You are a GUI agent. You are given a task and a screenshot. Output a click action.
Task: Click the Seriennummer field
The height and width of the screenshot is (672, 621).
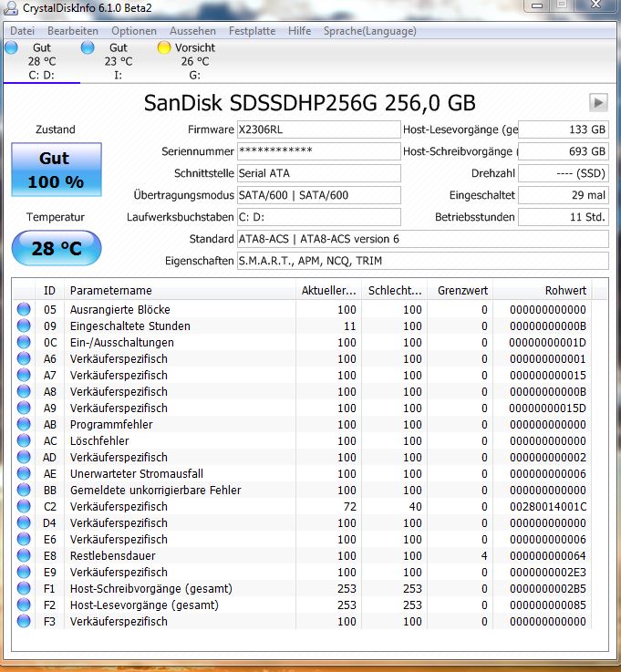point(319,151)
